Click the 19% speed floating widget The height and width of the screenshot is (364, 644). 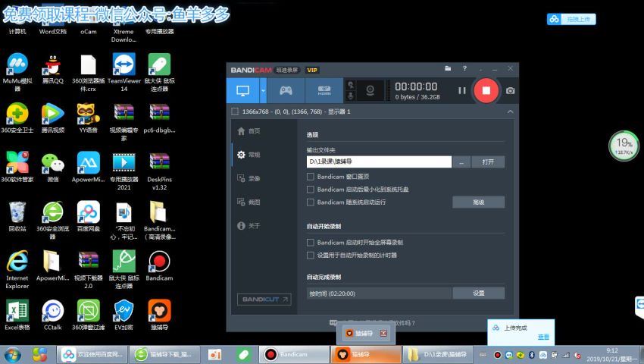pyautogui.click(x=624, y=146)
